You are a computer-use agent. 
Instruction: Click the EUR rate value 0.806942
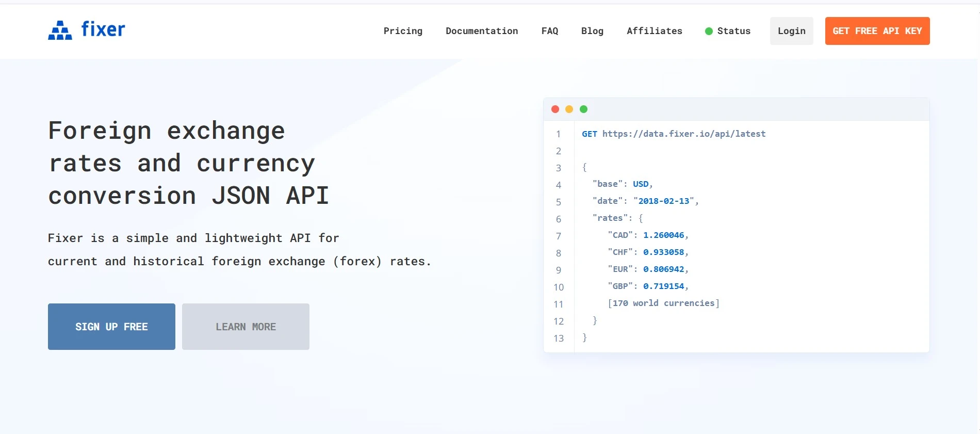[x=663, y=269]
